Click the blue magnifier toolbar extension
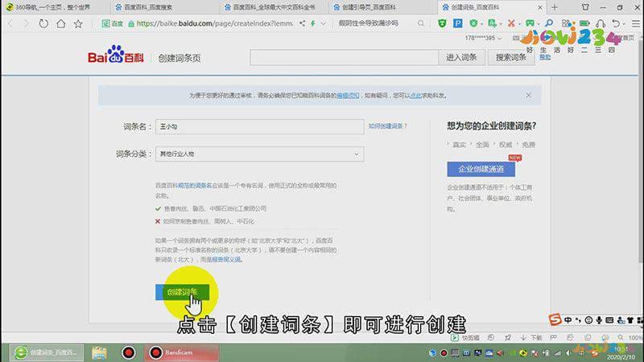Image resolution: width=644 pixels, height=362 pixels. coord(549,23)
